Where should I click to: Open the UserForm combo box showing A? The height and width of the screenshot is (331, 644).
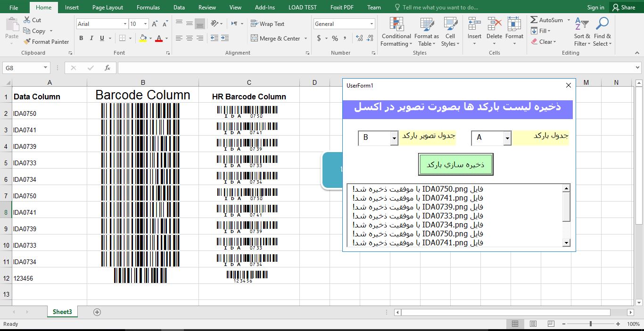click(x=491, y=138)
